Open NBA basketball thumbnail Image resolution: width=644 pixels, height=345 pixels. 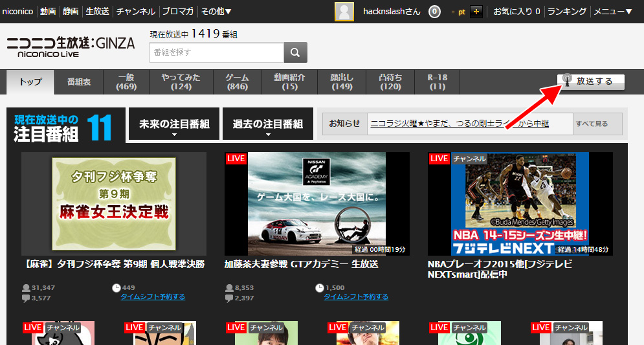520,204
